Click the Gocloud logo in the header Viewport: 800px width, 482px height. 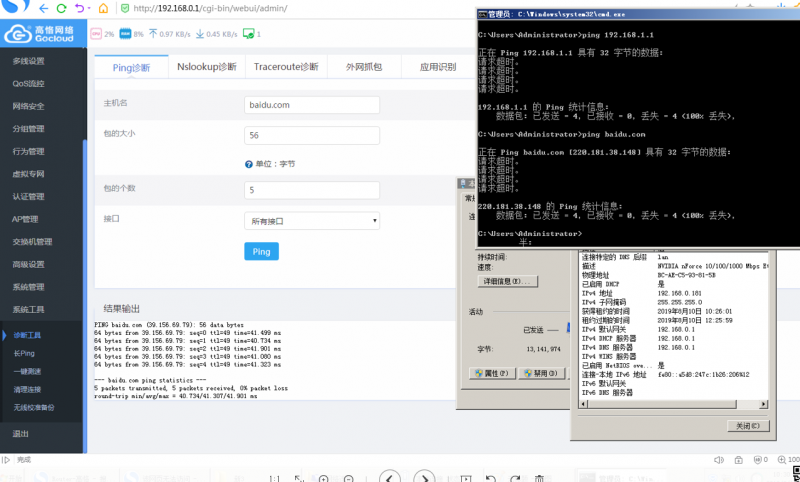40,34
